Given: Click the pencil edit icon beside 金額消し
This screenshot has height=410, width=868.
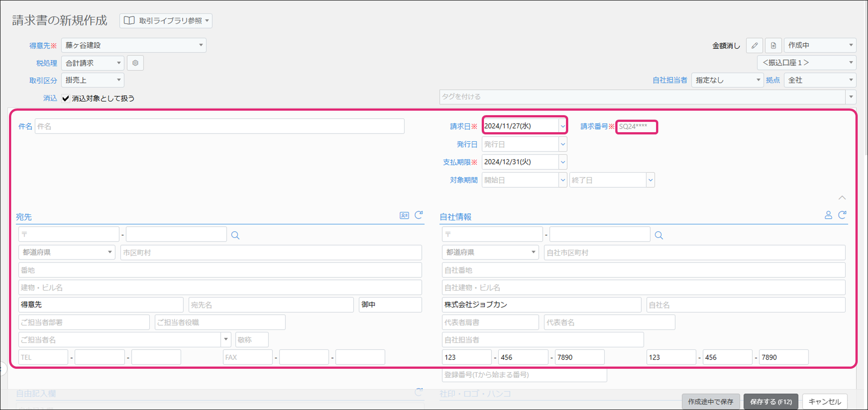Looking at the screenshot, I should [755, 45].
